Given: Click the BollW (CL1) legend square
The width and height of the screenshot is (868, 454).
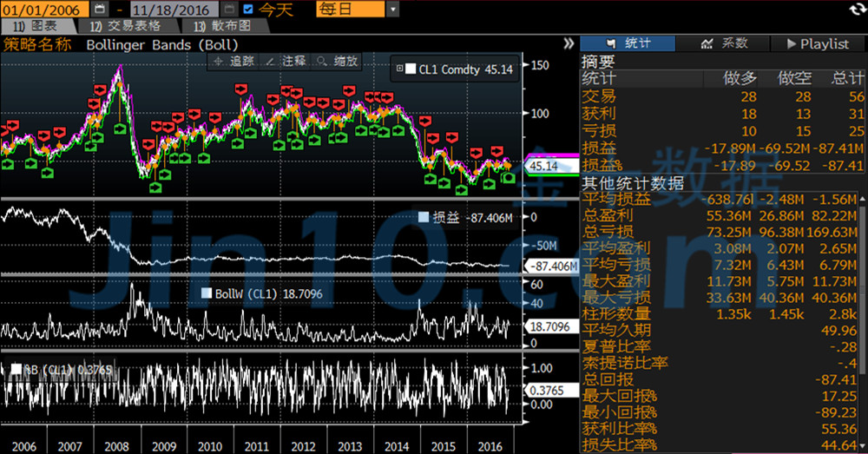Looking at the screenshot, I should (x=207, y=294).
